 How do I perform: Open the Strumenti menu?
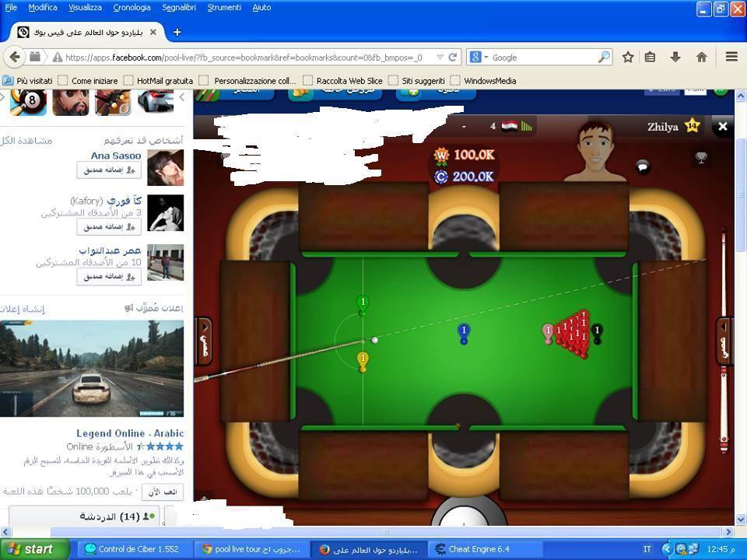click(x=224, y=8)
